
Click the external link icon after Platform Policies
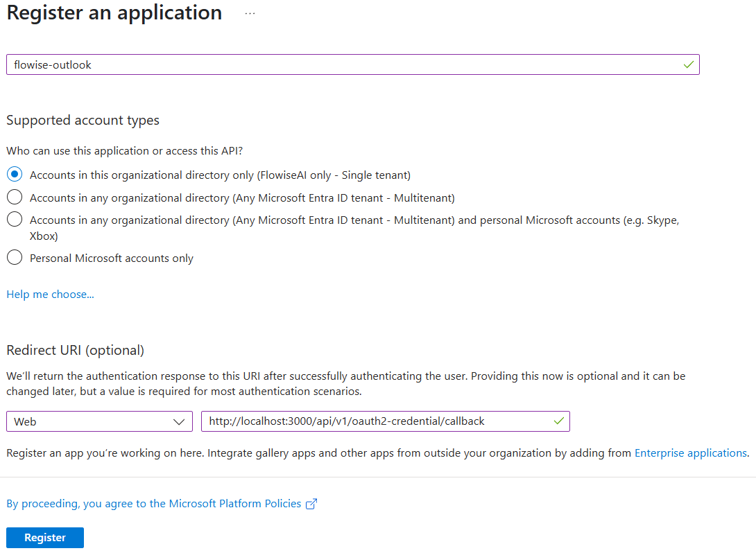pos(311,504)
